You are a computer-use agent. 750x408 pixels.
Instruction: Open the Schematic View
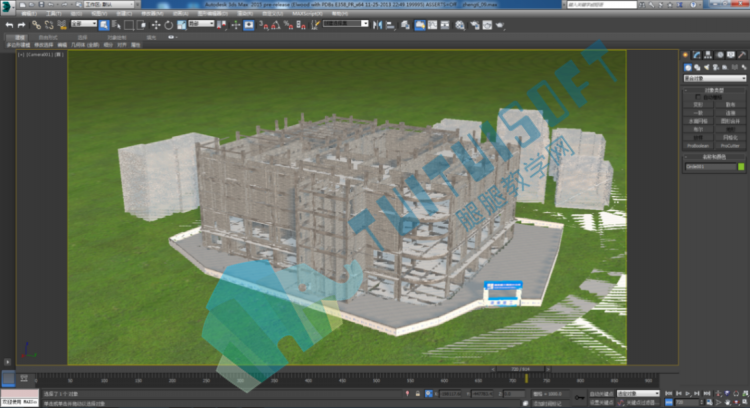pyautogui.click(x=445, y=25)
